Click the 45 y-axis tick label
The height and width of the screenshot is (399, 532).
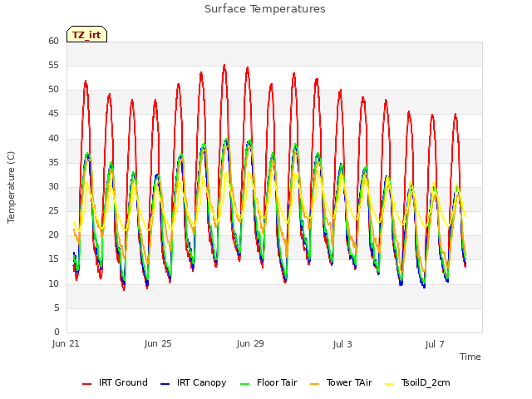(53, 114)
